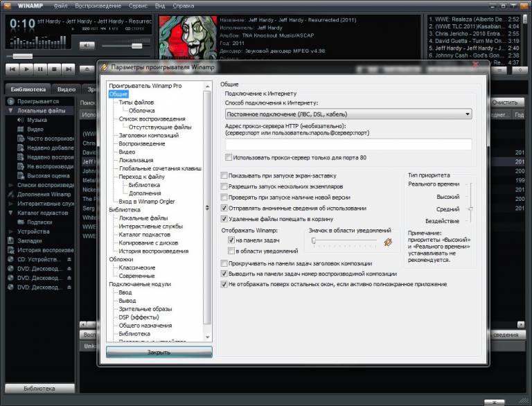Open the Способ подключения к Интернету dropdown

(348, 114)
